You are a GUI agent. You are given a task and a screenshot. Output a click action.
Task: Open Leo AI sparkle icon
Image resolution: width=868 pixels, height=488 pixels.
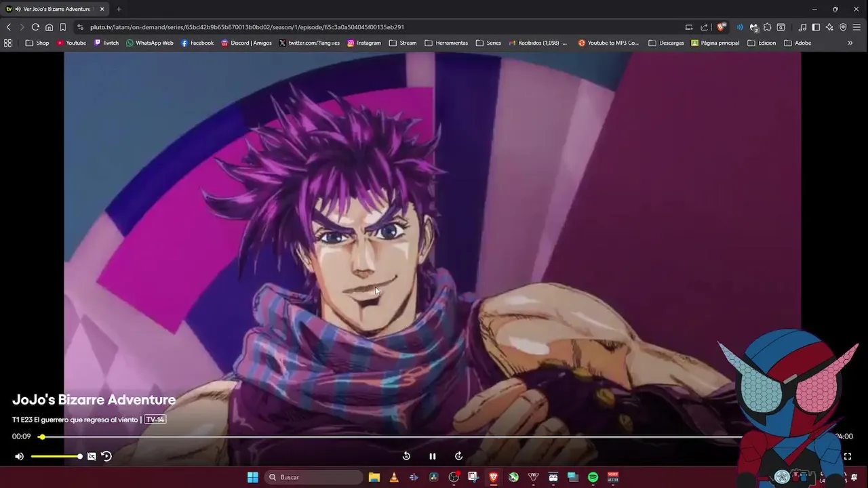pyautogui.click(x=829, y=27)
